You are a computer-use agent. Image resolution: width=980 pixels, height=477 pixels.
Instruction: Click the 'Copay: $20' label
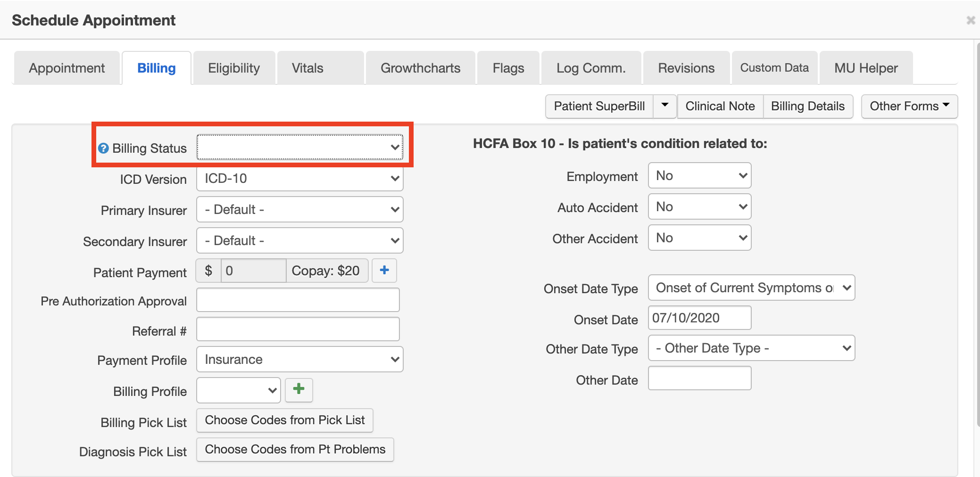coord(326,271)
